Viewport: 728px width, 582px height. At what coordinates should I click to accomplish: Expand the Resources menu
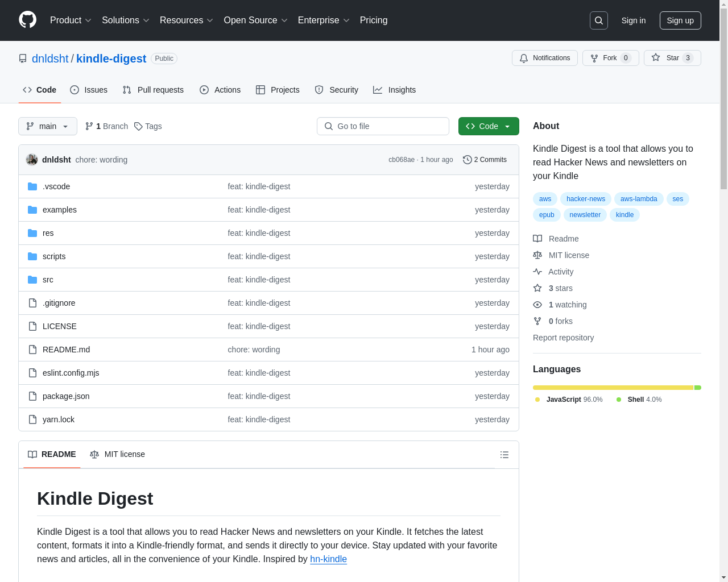point(187,20)
